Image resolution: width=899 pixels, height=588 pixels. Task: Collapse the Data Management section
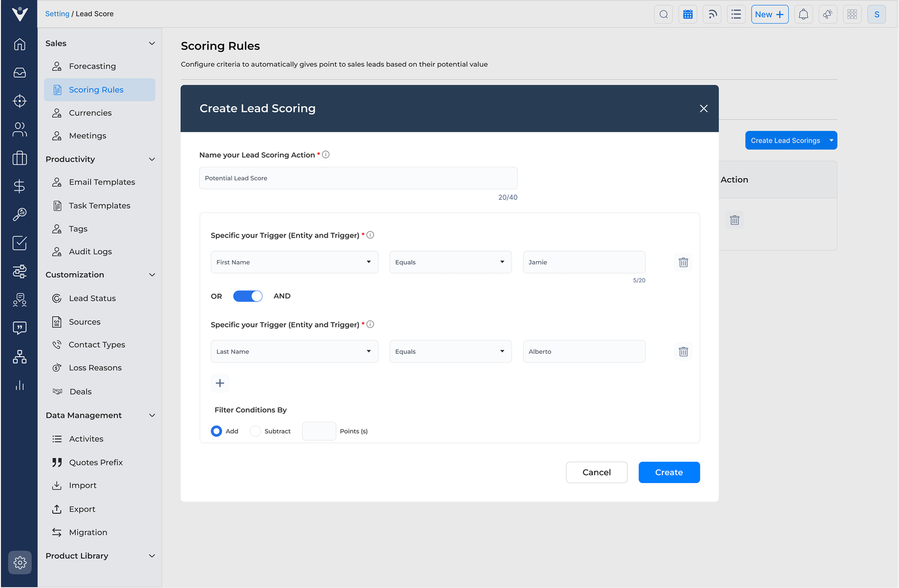tap(152, 415)
